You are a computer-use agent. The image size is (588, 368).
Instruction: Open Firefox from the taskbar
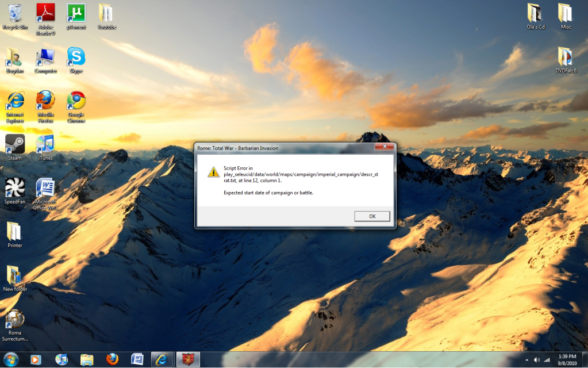coord(112,359)
